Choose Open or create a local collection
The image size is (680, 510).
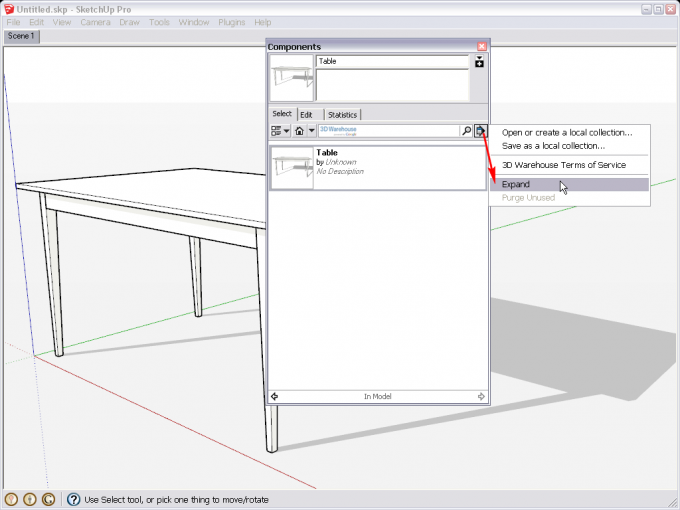point(567,133)
